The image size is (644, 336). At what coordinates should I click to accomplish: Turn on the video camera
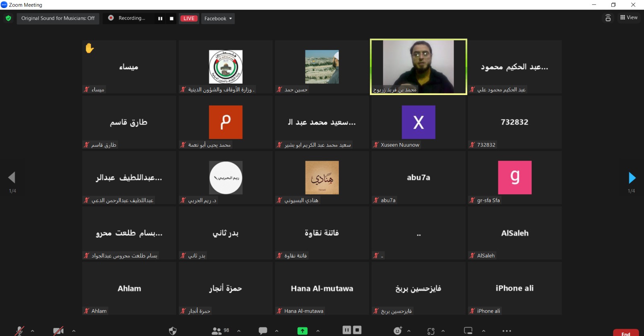[x=58, y=331]
